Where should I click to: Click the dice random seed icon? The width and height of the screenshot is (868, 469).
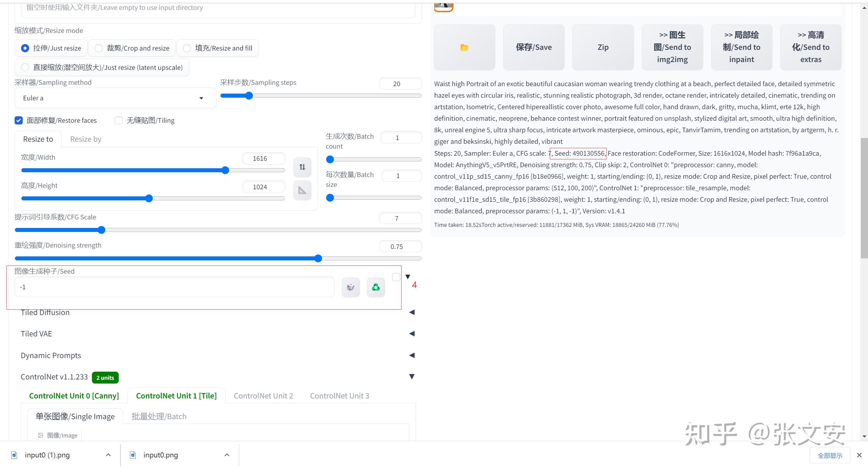point(350,287)
